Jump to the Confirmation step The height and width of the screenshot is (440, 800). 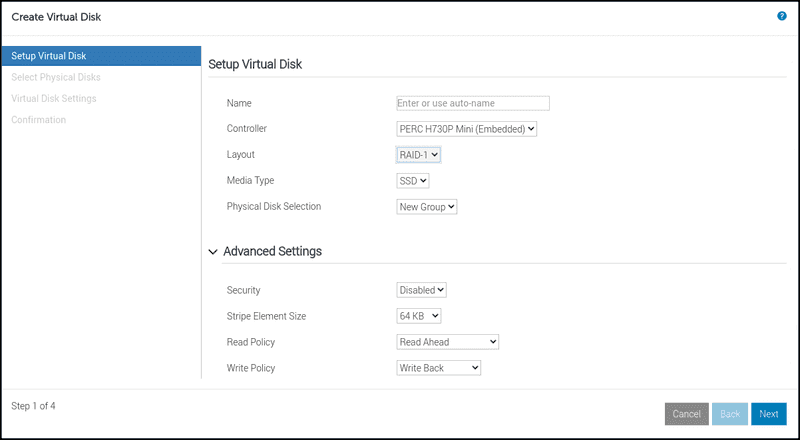pyautogui.click(x=39, y=120)
